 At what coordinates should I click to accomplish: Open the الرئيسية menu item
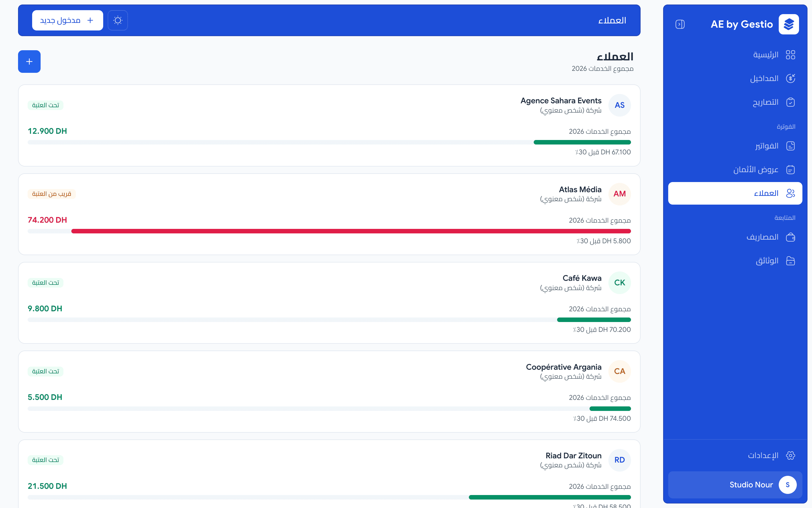pos(735,54)
